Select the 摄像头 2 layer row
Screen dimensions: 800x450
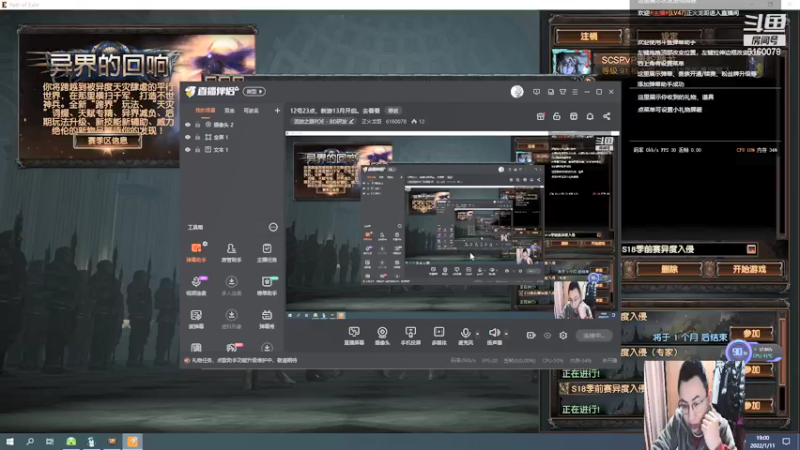(x=232, y=124)
